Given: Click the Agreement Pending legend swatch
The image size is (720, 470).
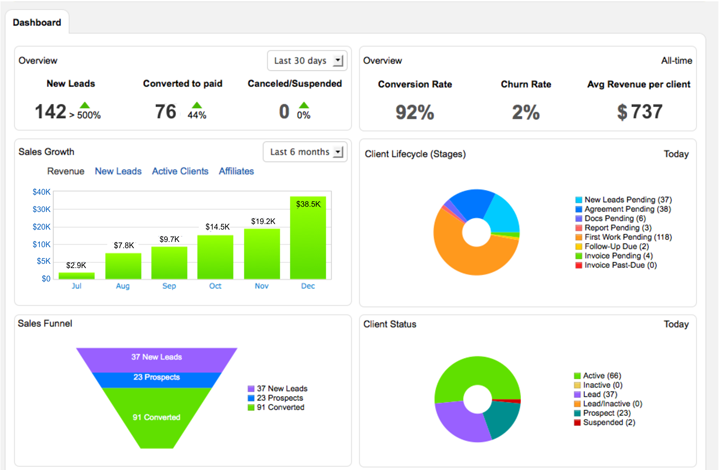Looking at the screenshot, I should click(579, 209).
